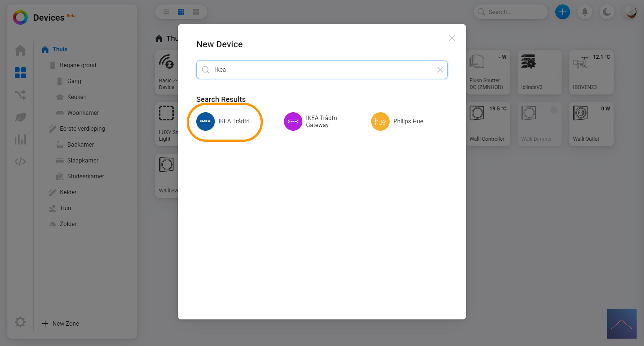The width and height of the screenshot is (644, 346).
Task: Select the Eerste verdieping zone
Action: pyautogui.click(x=82, y=129)
